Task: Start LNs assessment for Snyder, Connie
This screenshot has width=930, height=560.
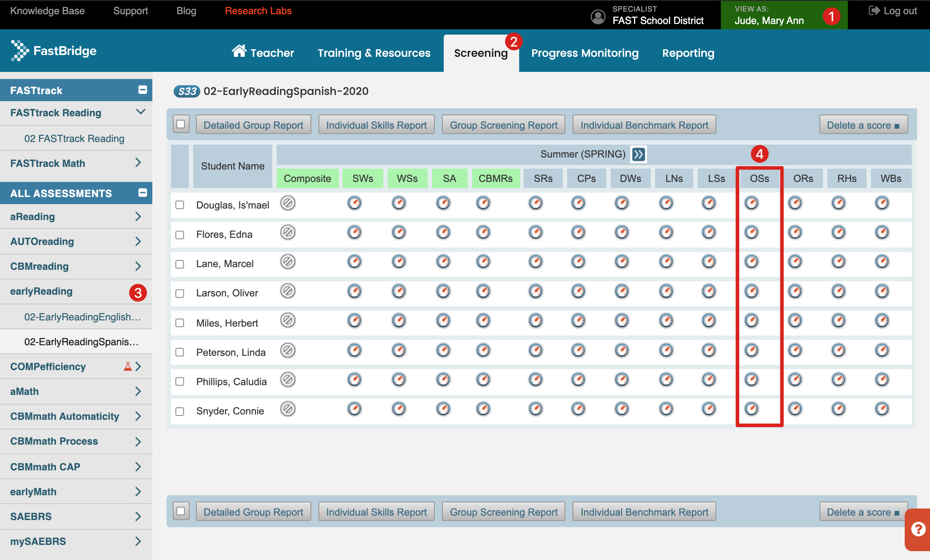Action: [x=666, y=409]
